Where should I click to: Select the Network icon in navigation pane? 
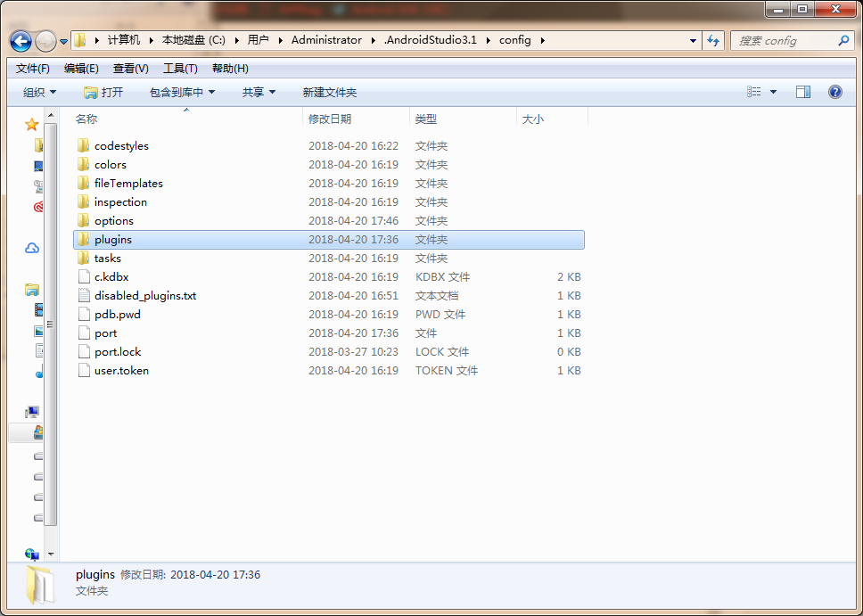[x=32, y=554]
